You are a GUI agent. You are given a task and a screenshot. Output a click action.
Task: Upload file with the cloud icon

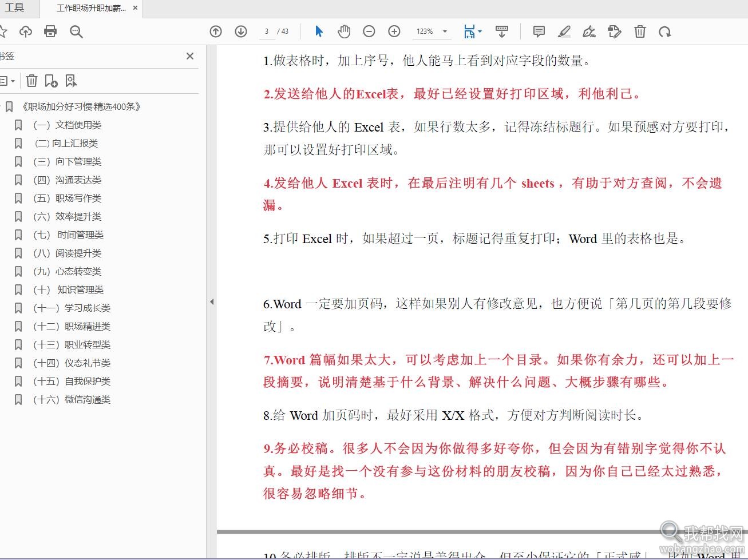click(26, 31)
